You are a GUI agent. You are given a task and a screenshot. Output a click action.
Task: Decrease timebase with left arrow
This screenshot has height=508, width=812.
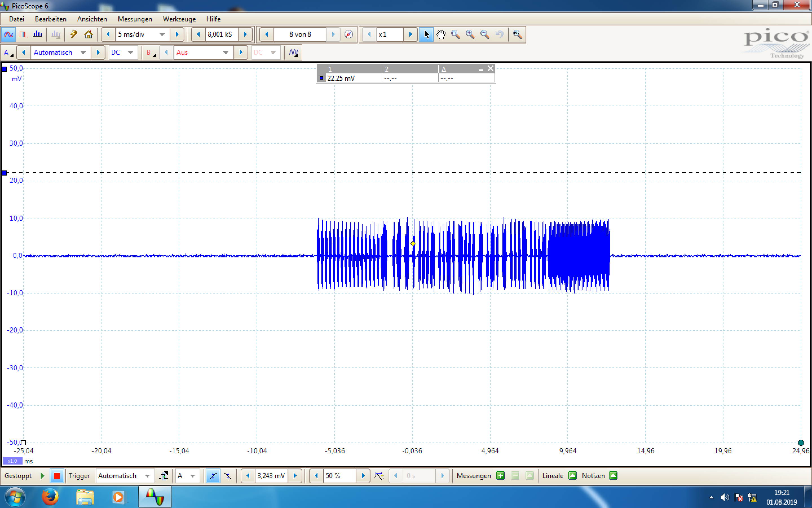108,34
